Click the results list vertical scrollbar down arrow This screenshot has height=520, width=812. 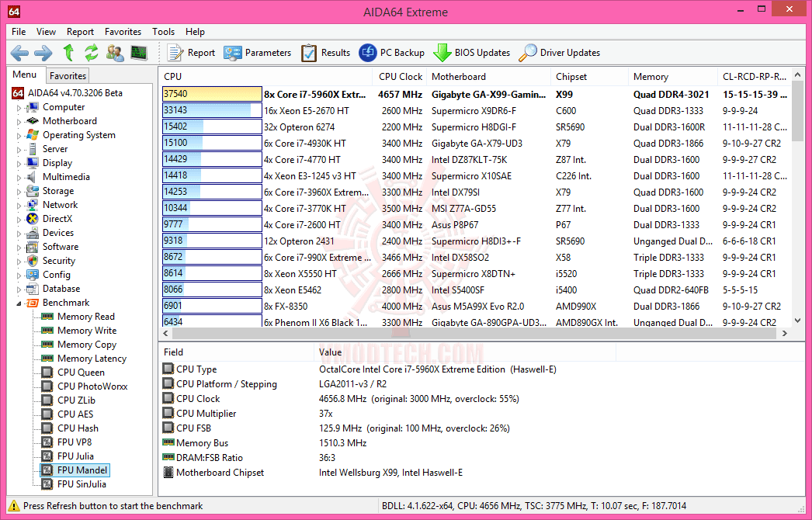(797, 321)
